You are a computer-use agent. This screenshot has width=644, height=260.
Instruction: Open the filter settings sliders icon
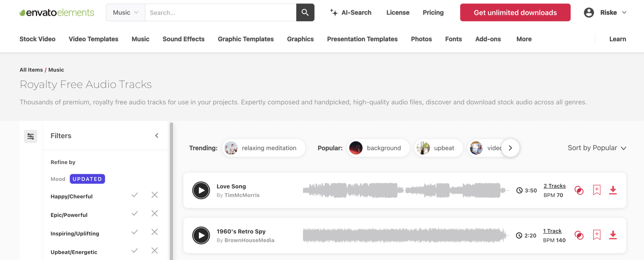(31, 136)
